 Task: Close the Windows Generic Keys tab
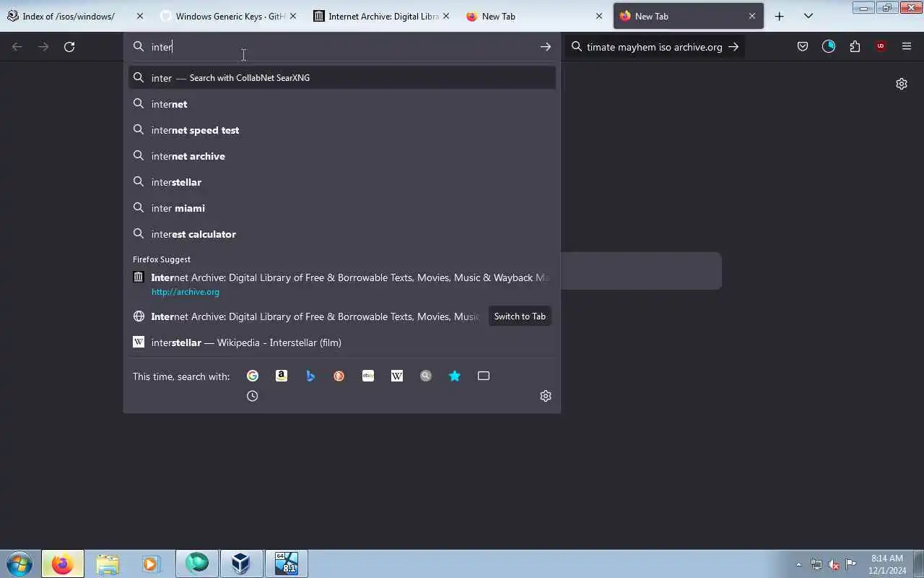click(x=293, y=16)
